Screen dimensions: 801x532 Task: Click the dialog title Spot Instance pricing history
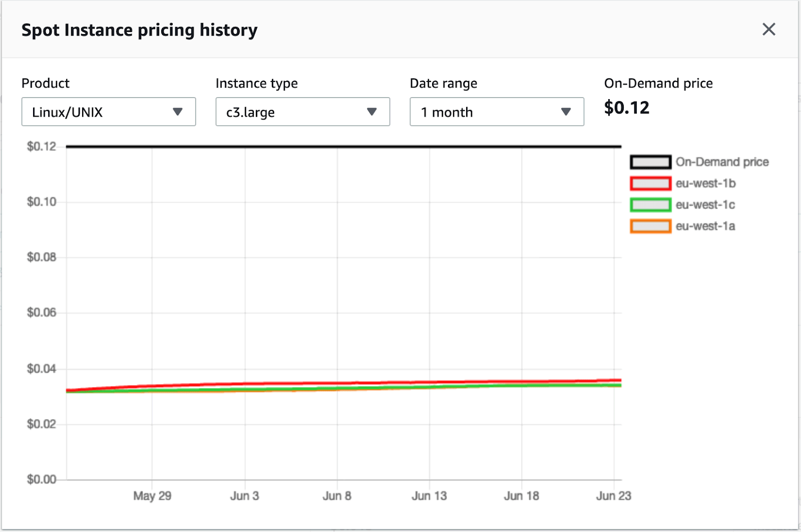click(x=139, y=30)
